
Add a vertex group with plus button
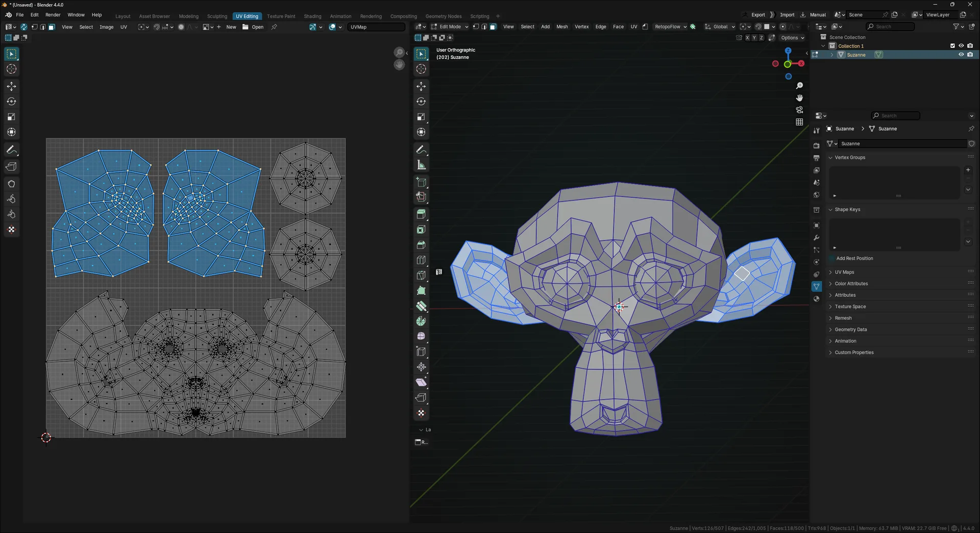968,170
